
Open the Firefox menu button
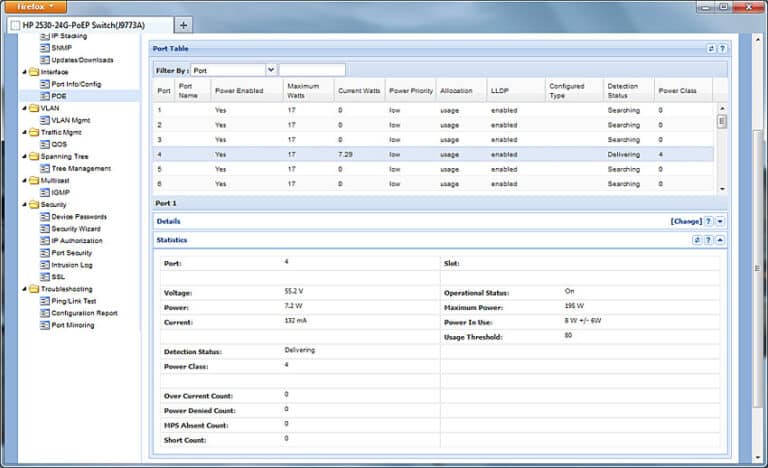(x=35, y=6)
